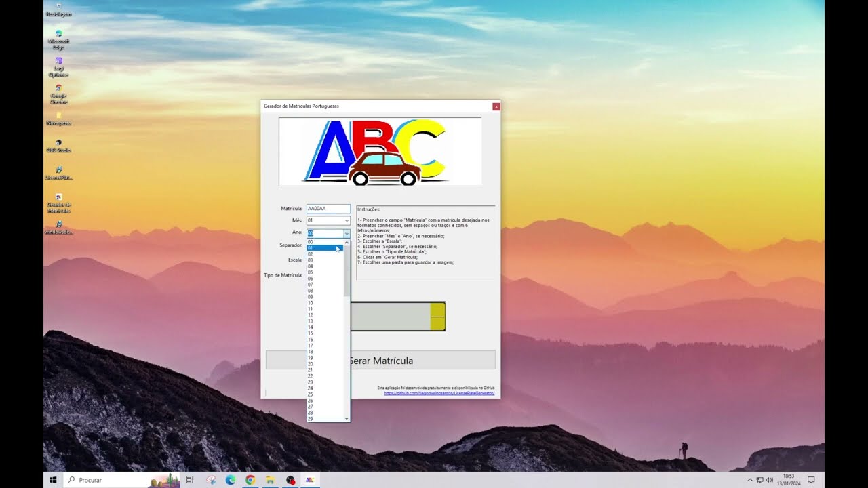
Task: Select 25 in the Ano list
Action: [x=325, y=394]
